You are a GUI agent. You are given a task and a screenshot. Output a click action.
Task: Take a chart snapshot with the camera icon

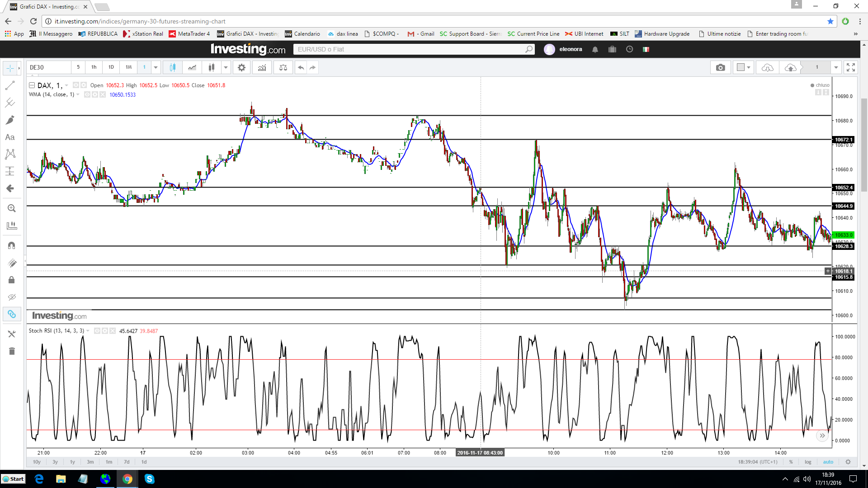[x=720, y=67]
